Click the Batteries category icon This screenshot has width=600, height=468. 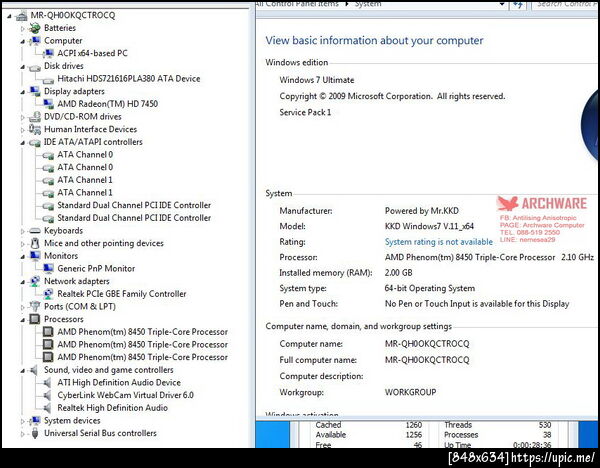pyautogui.click(x=35, y=28)
